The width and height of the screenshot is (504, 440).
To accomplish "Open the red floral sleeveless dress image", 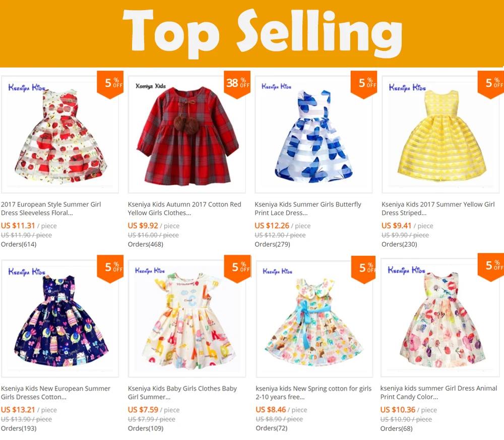I will [x=60, y=134].
